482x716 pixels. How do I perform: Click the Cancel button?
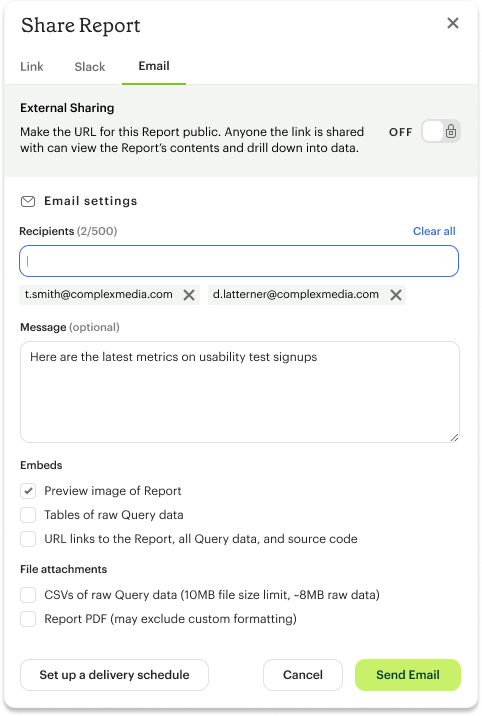303,675
